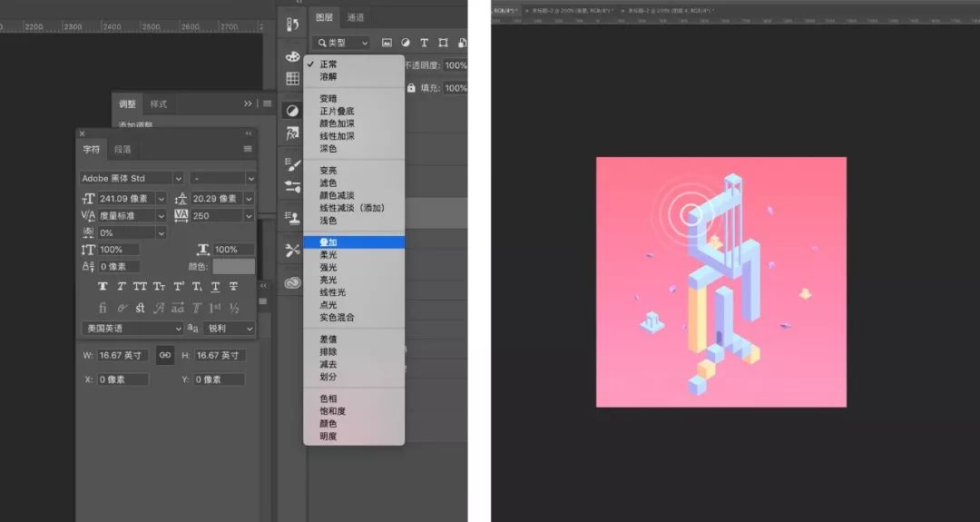Image resolution: width=980 pixels, height=522 pixels.
Task: Open the Adjustments panel icon
Action: click(292, 111)
